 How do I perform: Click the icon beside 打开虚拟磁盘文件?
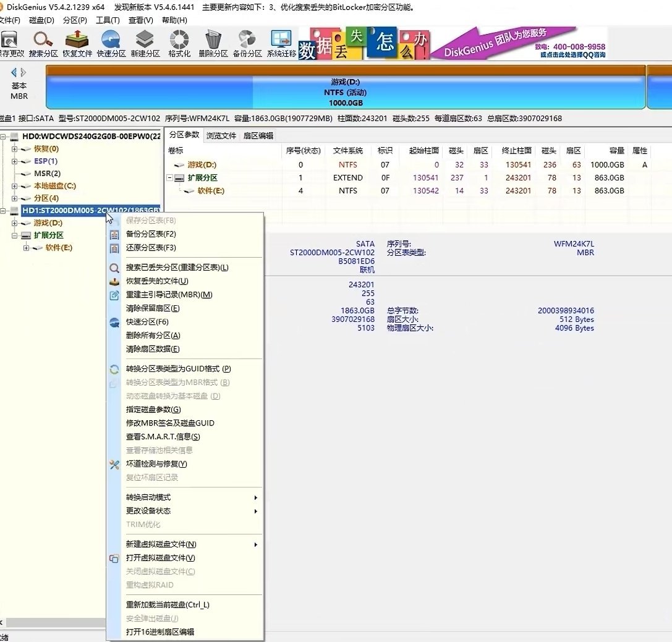pos(114,559)
